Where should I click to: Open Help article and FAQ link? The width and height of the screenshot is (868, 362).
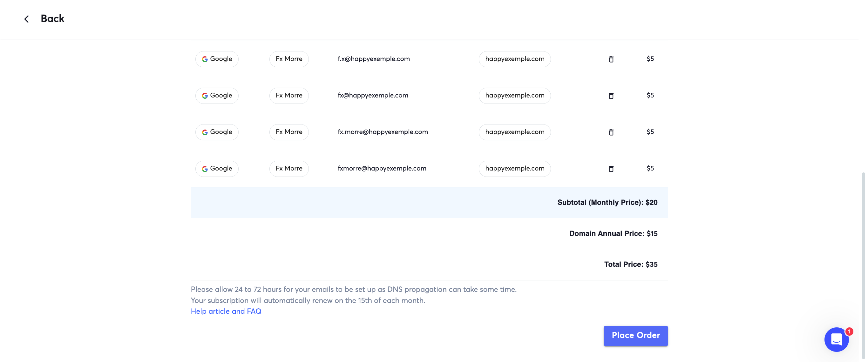tap(226, 311)
